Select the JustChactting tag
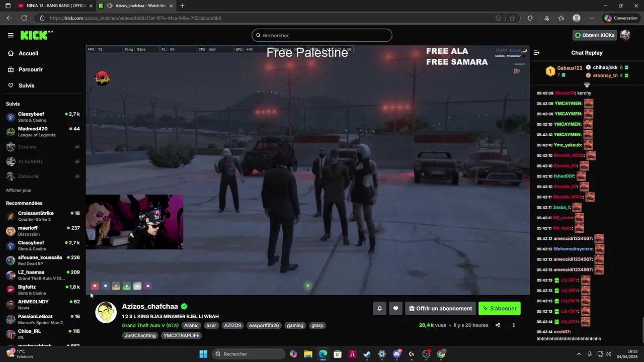 [140, 335]
